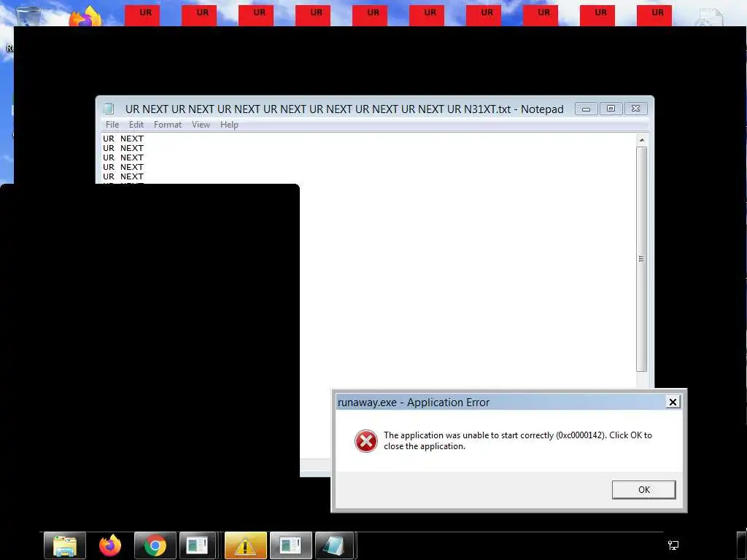The height and width of the screenshot is (560, 747).
Task: Open Google Chrome from the taskbar
Action: [155, 545]
